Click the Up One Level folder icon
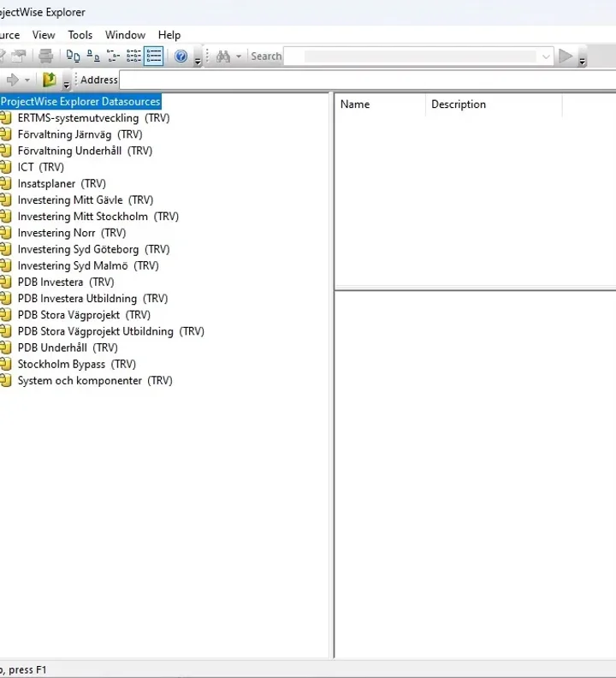 (50, 80)
